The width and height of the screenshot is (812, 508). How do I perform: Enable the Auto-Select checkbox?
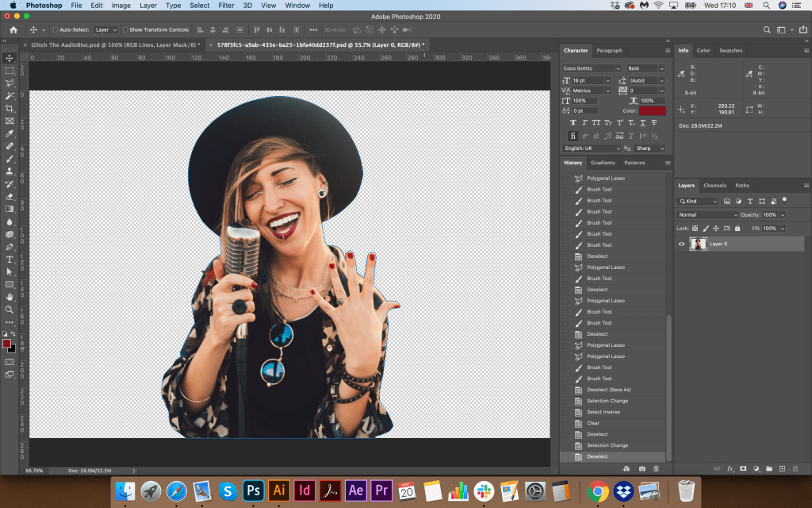tap(56, 30)
